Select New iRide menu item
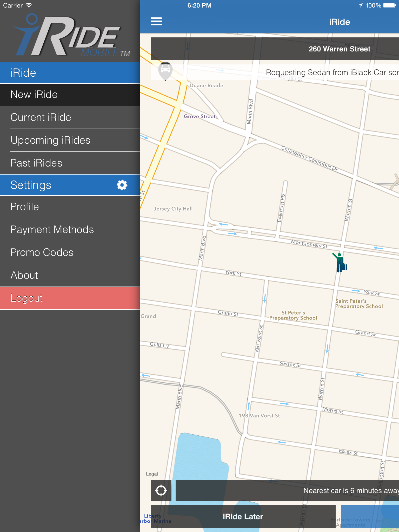 coord(70,95)
